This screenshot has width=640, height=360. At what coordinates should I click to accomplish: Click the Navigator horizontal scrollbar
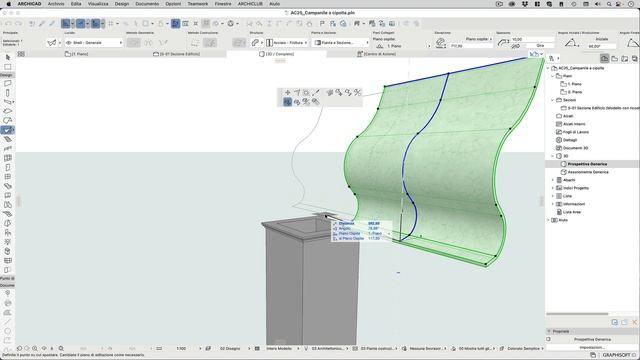577,314
